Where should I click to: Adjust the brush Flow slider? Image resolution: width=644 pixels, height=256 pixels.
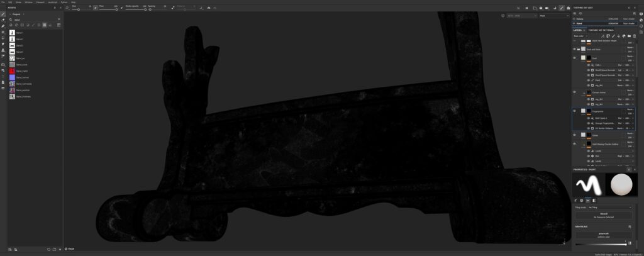coord(109,9)
